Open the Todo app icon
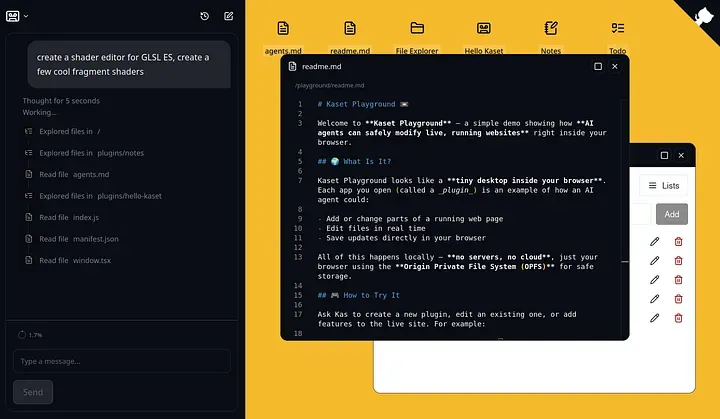Viewport: 720px width, 419px height. (x=618, y=37)
